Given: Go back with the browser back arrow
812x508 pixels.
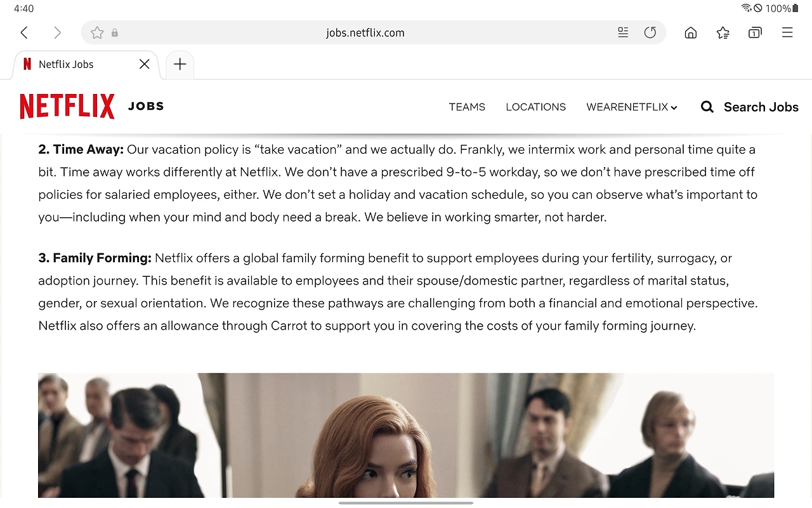Looking at the screenshot, I should [24, 32].
